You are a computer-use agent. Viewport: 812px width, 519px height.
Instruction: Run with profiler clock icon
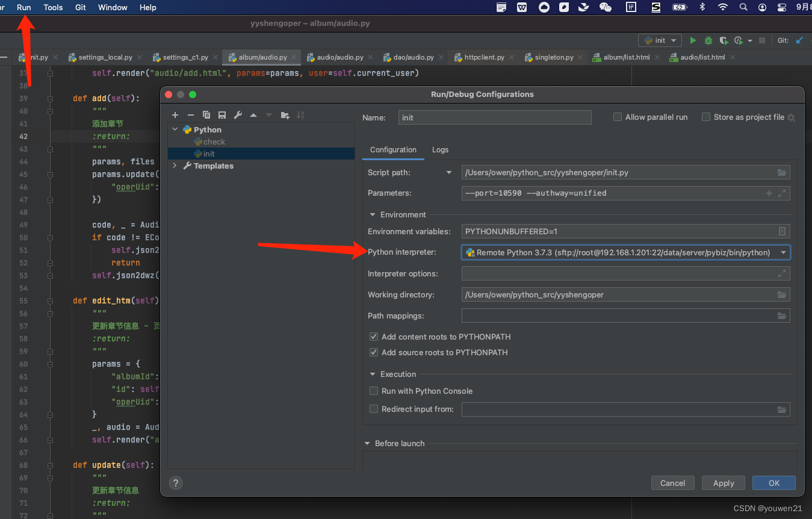coord(739,40)
